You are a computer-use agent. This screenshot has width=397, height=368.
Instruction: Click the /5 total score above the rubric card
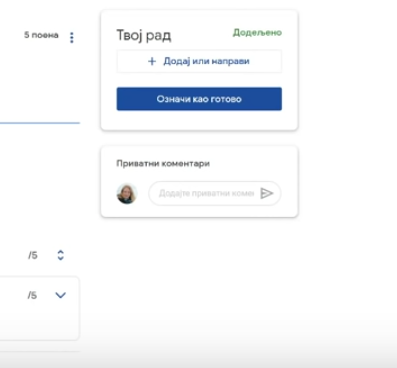33,256
